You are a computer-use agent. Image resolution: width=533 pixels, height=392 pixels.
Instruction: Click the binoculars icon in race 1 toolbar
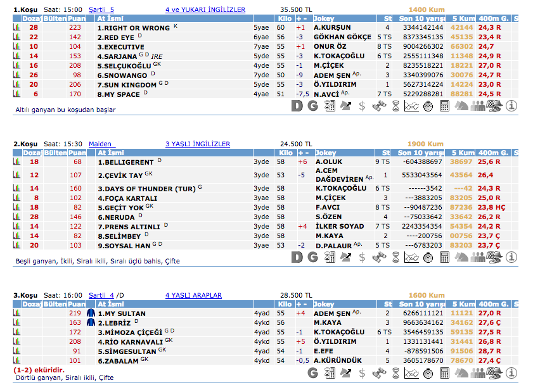[379, 106]
